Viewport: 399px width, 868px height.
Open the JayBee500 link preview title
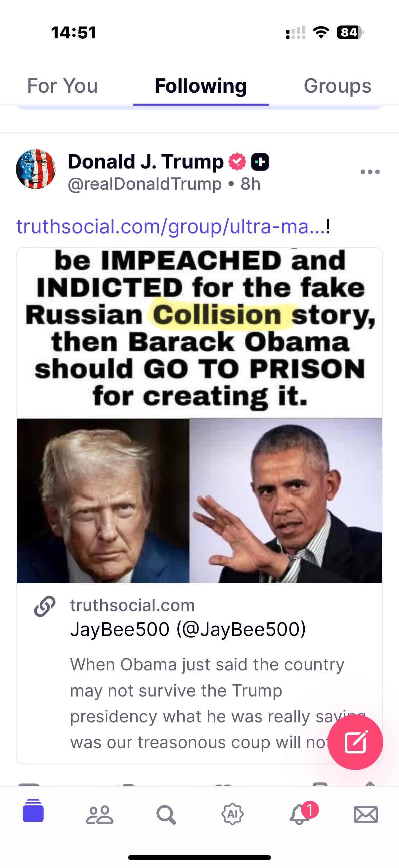188,629
